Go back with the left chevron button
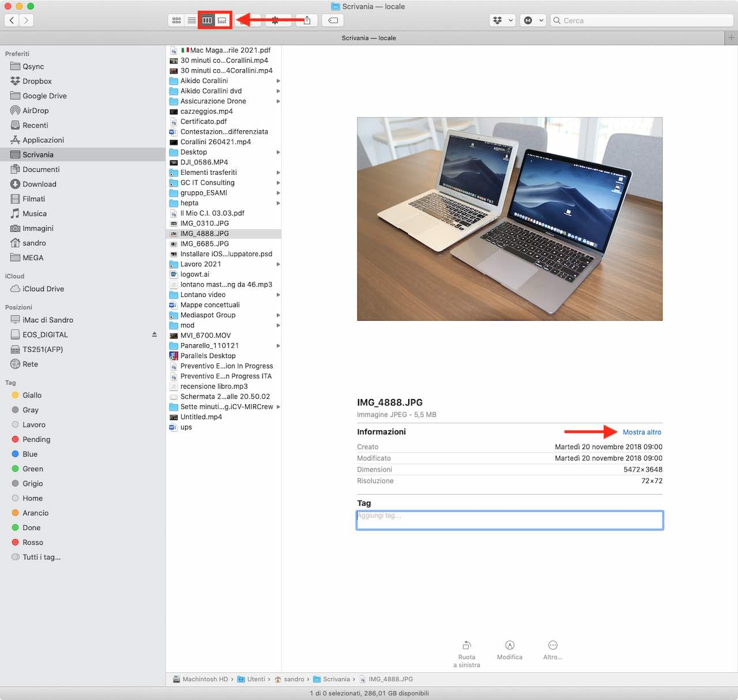 [x=12, y=20]
